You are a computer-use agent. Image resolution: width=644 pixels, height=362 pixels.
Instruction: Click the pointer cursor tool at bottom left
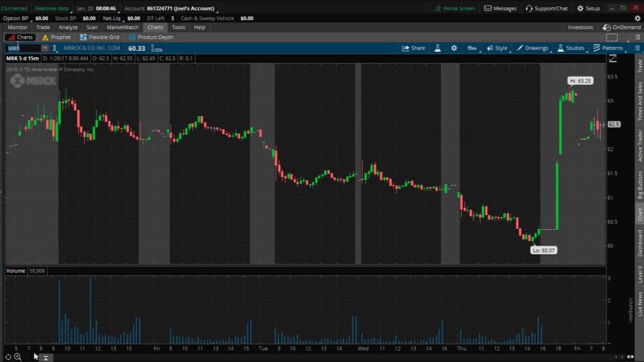36,356
